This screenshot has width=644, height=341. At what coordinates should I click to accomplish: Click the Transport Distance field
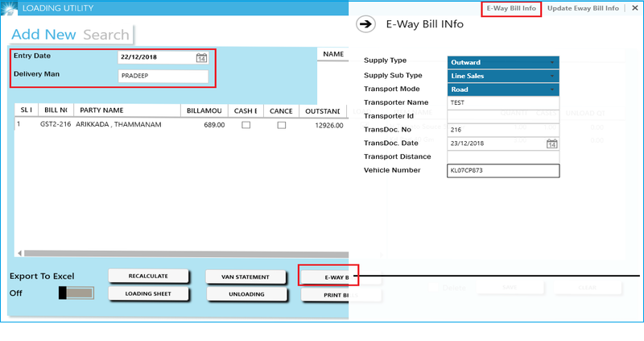tap(503, 157)
